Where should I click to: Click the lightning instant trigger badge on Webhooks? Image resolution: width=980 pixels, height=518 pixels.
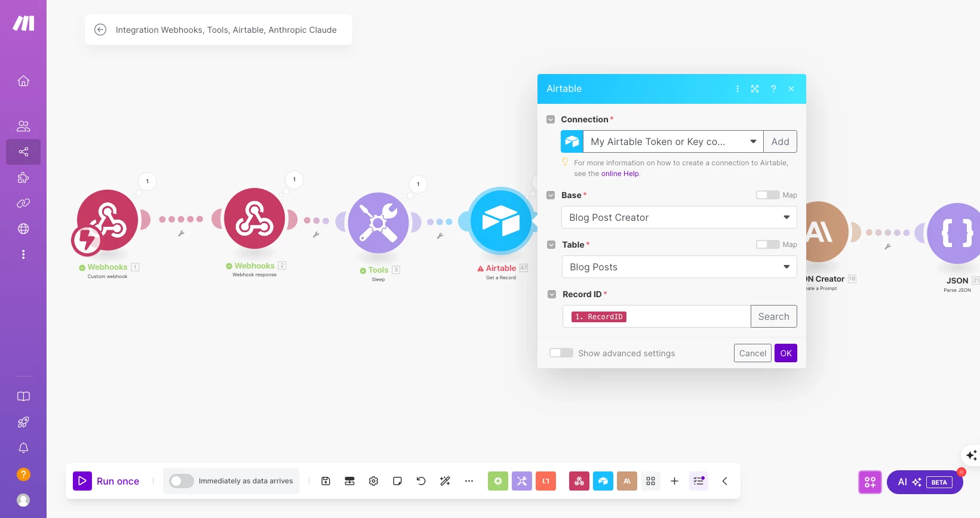pos(87,240)
